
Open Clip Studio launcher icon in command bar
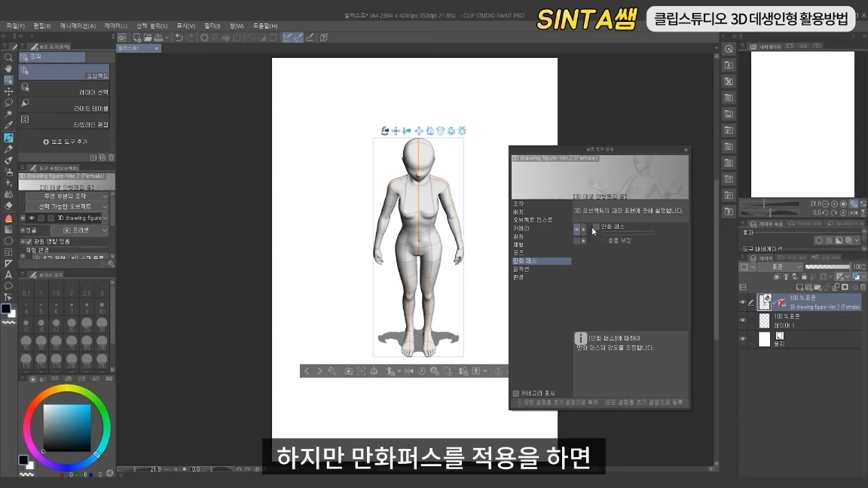(x=122, y=38)
